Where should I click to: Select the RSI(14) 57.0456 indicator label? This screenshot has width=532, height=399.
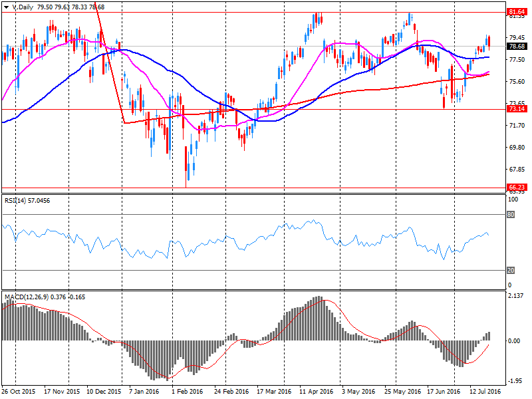click(27, 201)
